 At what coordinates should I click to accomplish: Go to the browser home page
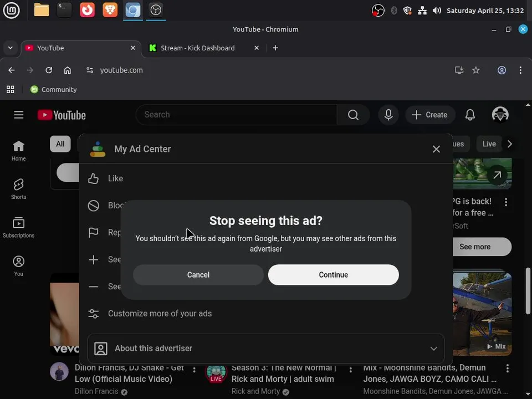68,70
